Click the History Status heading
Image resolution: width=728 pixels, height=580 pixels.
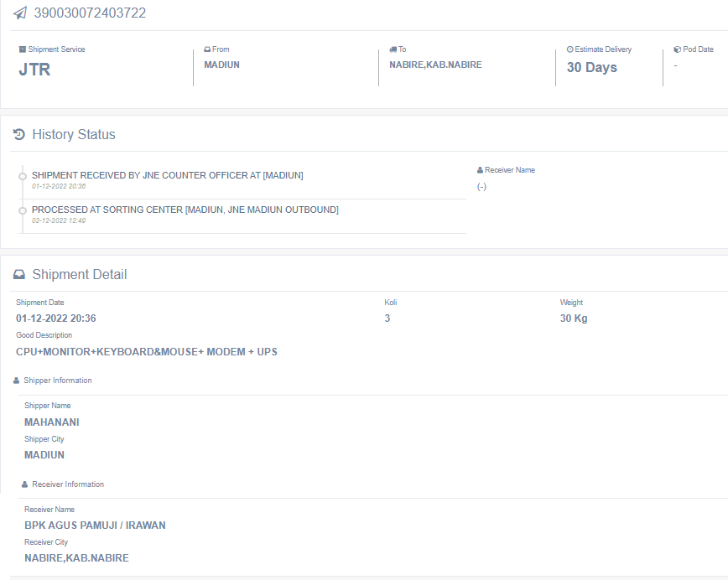(74, 135)
